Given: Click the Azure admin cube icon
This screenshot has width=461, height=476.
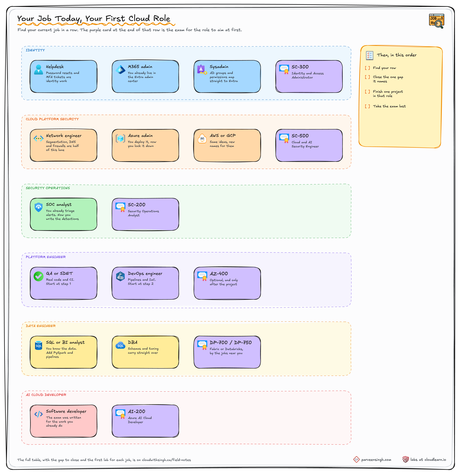Looking at the screenshot, I should click(120, 138).
